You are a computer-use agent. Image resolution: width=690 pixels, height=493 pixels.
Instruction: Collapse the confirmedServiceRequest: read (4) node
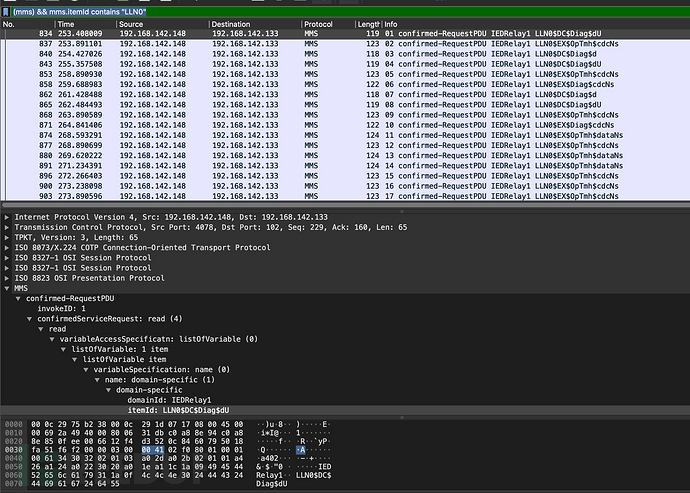click(29, 319)
